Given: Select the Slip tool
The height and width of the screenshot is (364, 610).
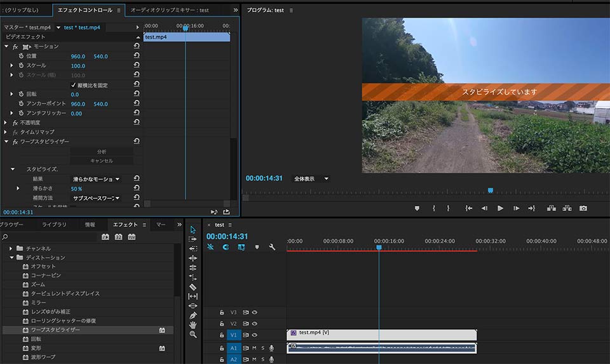Looking at the screenshot, I should tap(193, 296).
